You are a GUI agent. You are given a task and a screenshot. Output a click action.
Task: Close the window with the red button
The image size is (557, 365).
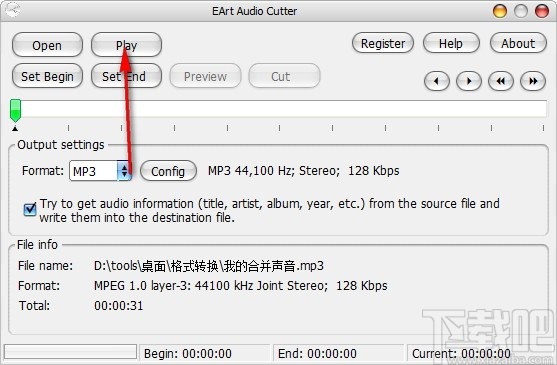(x=542, y=11)
